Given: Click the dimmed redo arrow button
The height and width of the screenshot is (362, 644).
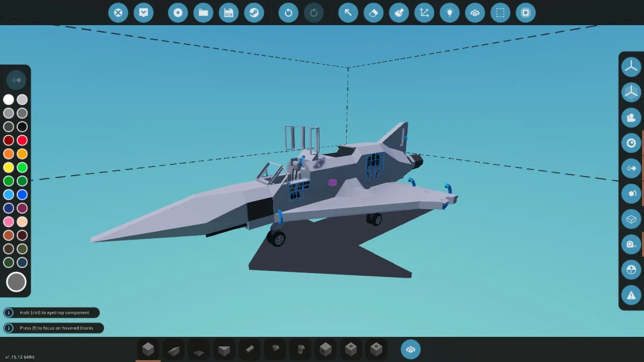Looking at the screenshot, I should (x=314, y=13).
